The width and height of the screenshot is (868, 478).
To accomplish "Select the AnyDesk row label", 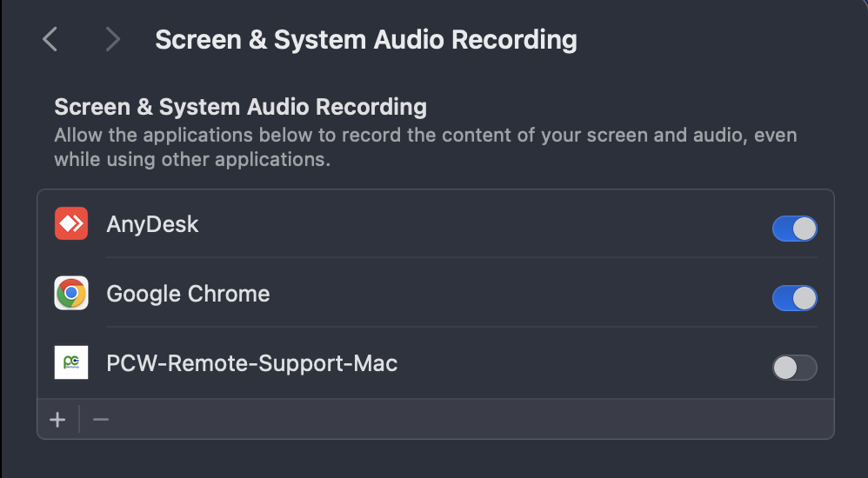I will point(152,224).
